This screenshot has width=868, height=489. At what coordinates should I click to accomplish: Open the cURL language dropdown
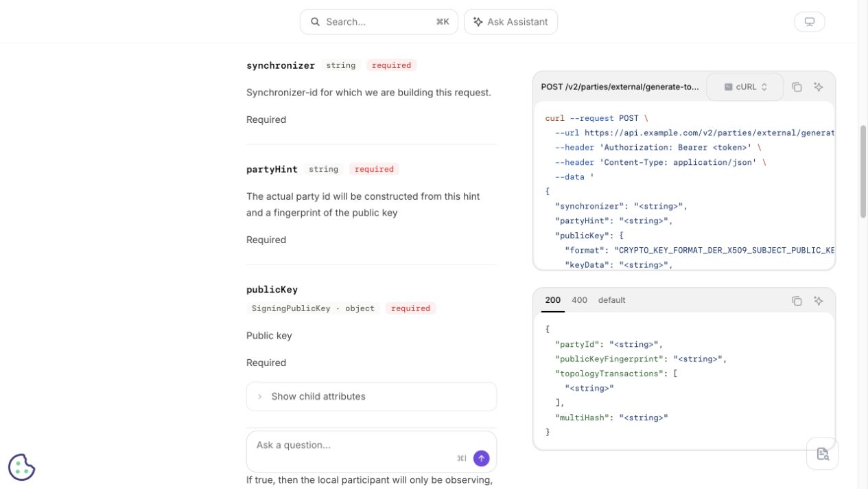745,87
